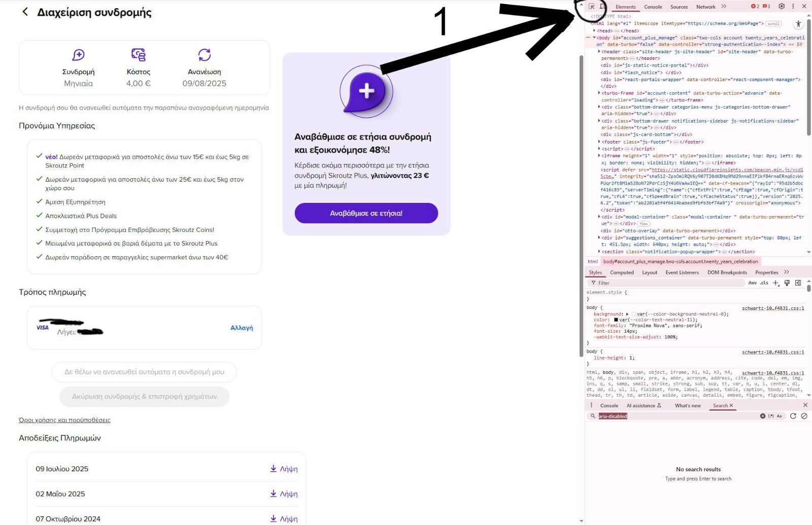This screenshot has width=812, height=525.
Task: Click the clear results circle-slash icon in Search drawer
Action: coord(804,416)
